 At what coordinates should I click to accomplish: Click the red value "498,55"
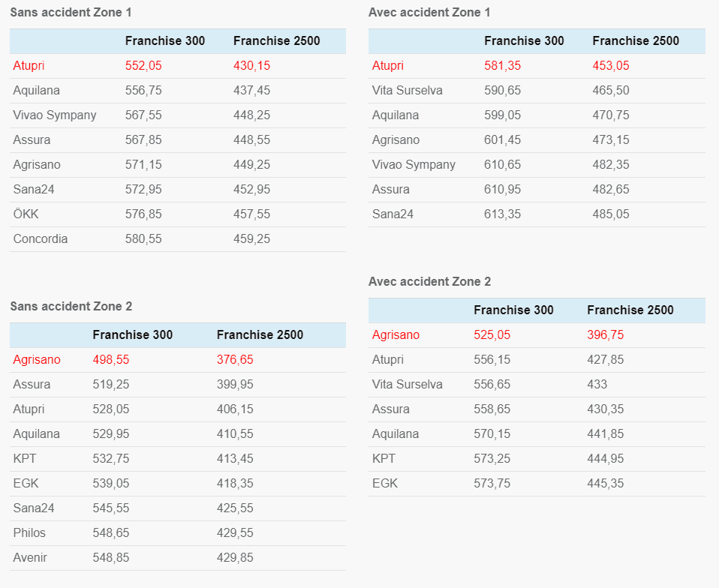tap(111, 360)
